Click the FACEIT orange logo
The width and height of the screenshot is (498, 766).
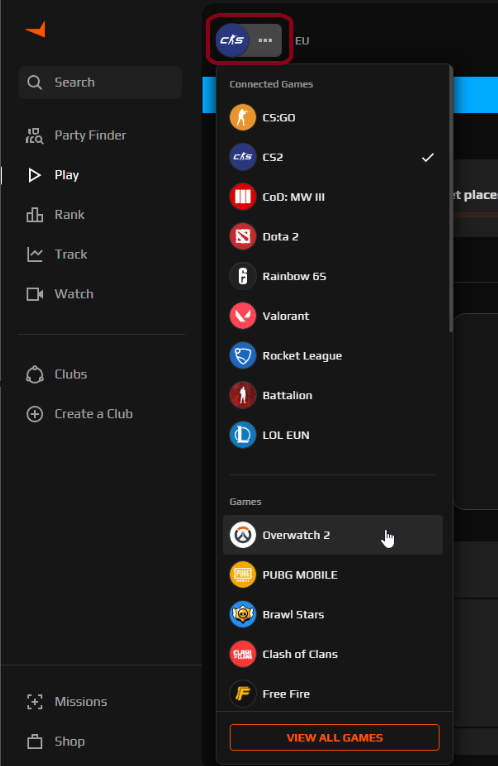pos(36,29)
